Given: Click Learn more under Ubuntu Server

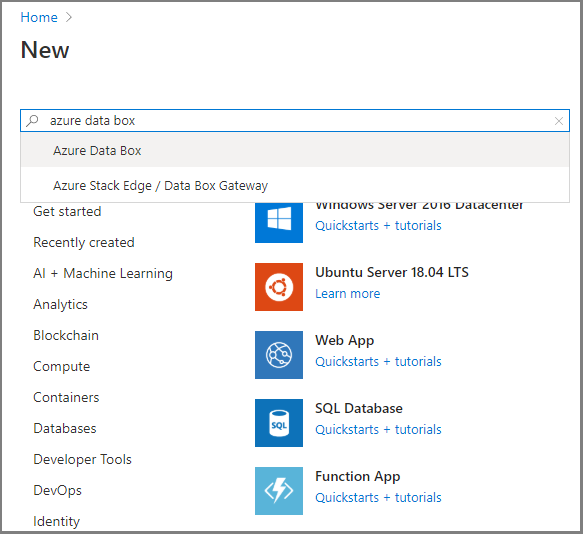Looking at the screenshot, I should pos(348,294).
